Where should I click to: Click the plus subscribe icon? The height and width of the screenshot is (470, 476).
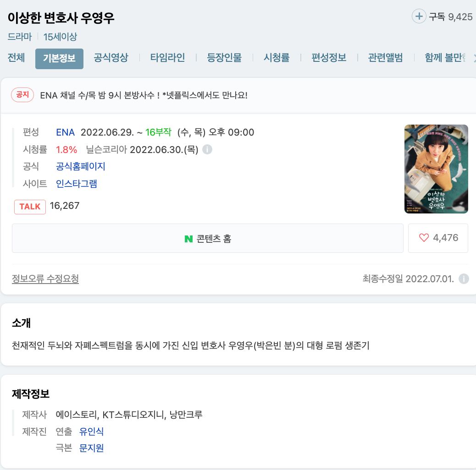(419, 16)
